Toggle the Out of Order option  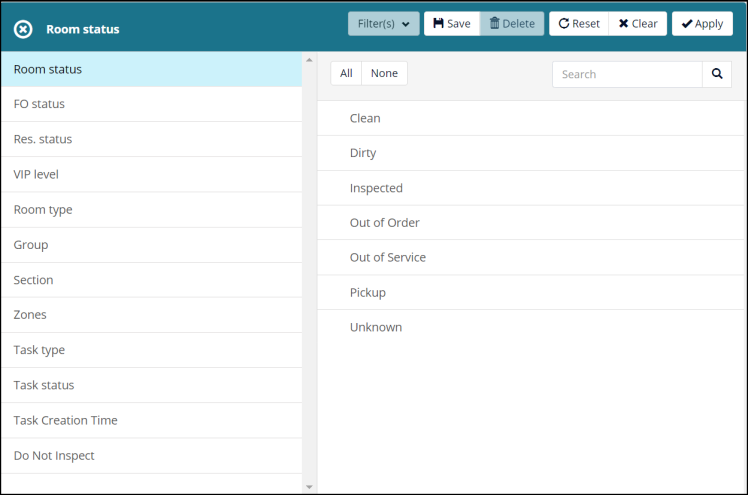[x=531, y=223]
